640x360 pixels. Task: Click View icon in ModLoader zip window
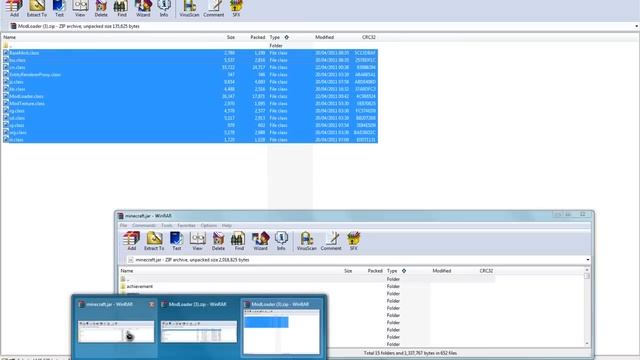coord(80,8)
